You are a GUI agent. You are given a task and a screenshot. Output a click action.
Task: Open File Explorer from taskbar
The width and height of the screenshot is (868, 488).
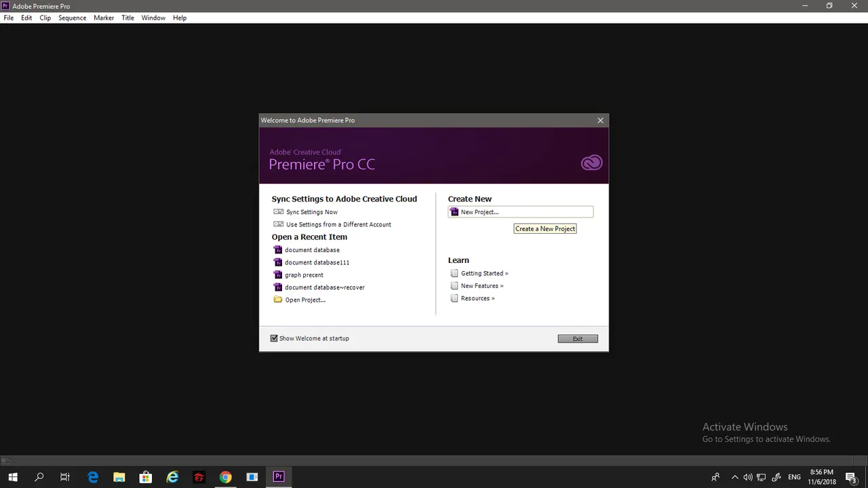pos(119,477)
